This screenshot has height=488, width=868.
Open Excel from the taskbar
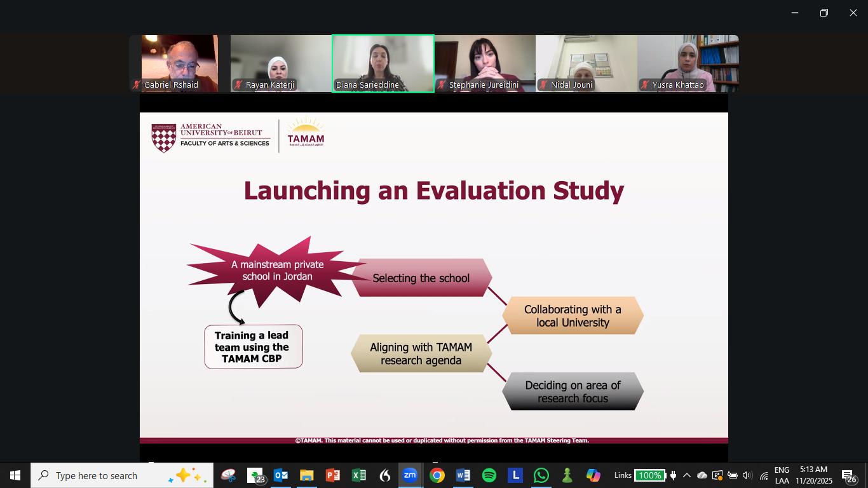pyautogui.click(x=358, y=475)
